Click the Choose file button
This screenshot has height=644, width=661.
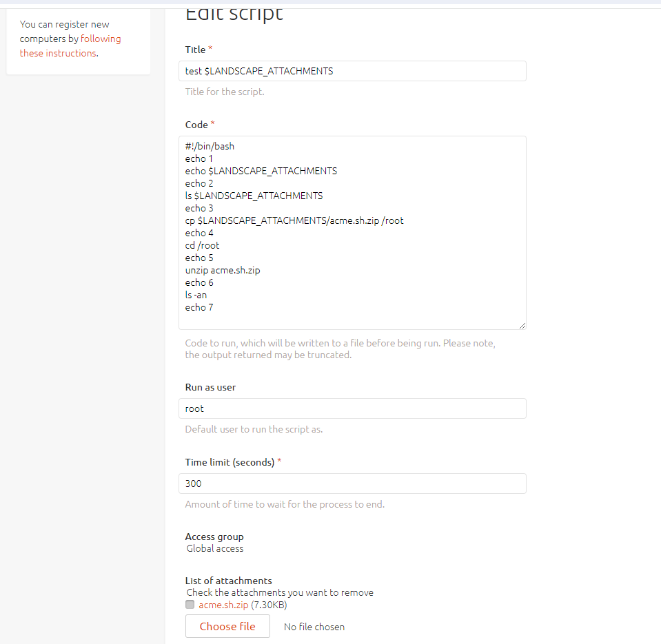(x=227, y=626)
